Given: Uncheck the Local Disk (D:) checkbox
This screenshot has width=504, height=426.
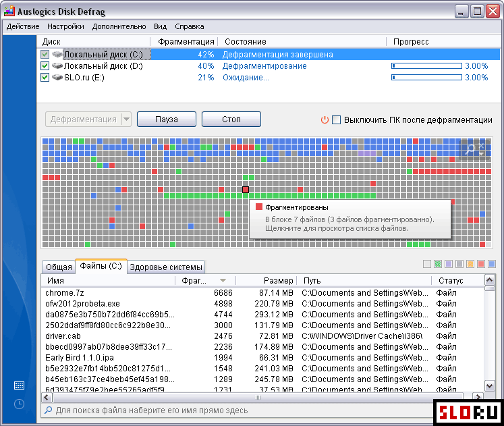Looking at the screenshot, I should coord(45,66).
